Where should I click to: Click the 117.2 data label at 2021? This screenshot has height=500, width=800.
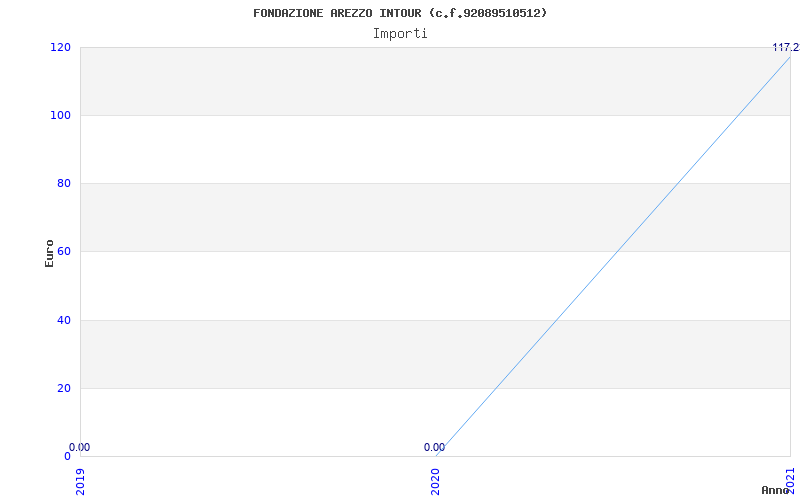click(x=786, y=47)
